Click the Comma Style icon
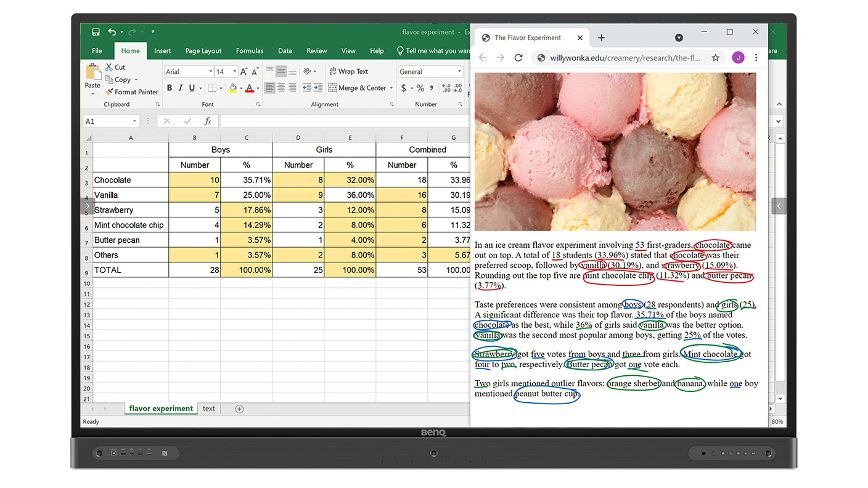The height and width of the screenshot is (488, 868). pyautogui.click(x=430, y=88)
